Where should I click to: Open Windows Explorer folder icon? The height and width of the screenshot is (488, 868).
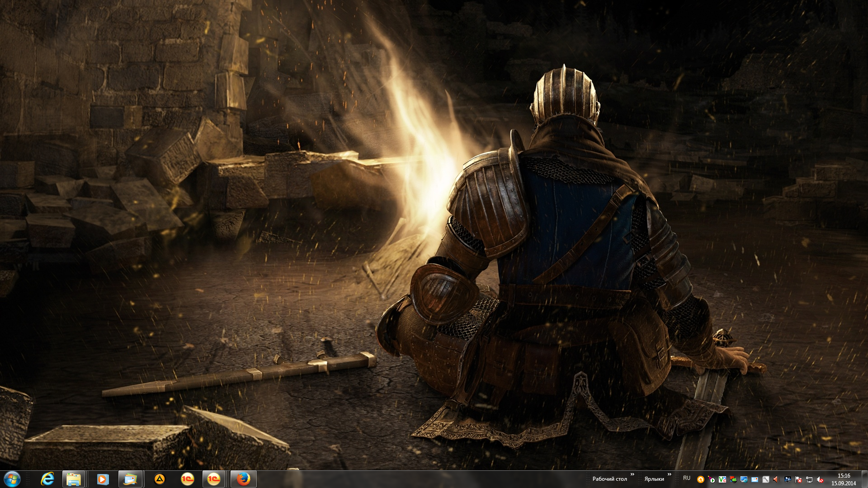tap(74, 479)
